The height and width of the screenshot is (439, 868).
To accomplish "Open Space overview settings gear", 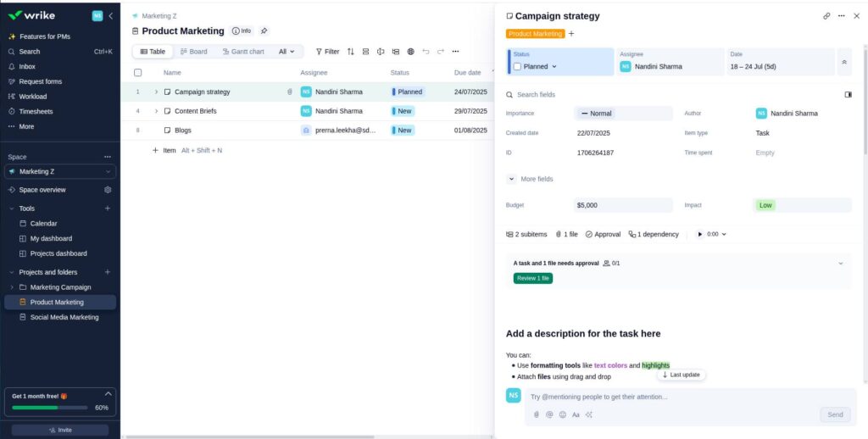I will pos(108,190).
